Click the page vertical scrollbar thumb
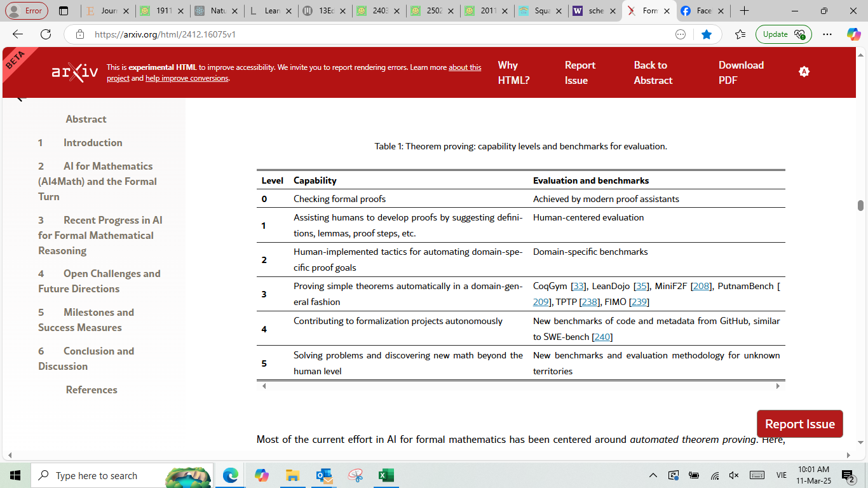This screenshot has width=868, height=488. coord(860,205)
